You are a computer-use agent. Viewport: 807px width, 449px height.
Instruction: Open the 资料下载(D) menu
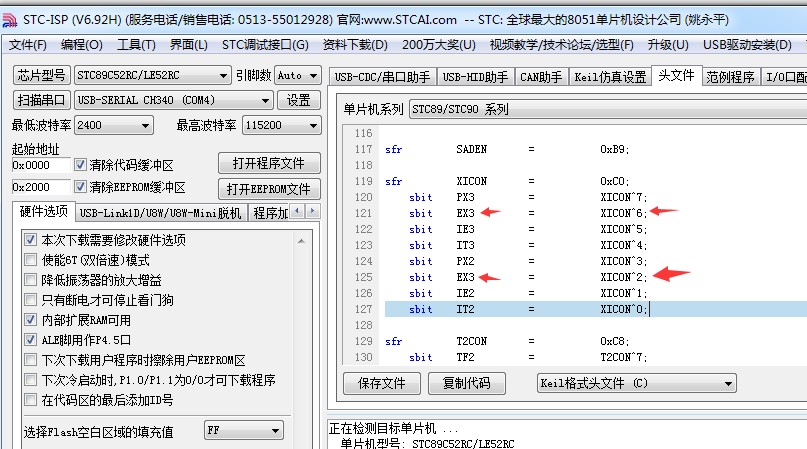(x=355, y=45)
